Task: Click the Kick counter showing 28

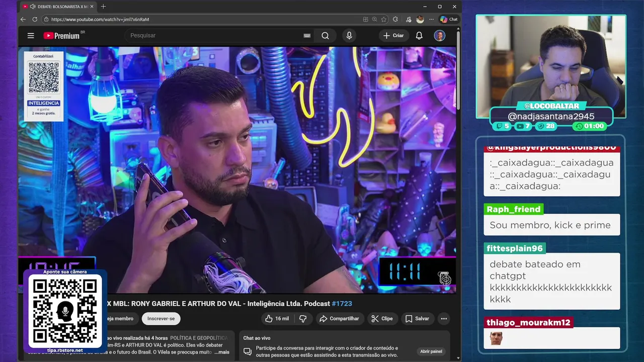Action: pos(546,126)
